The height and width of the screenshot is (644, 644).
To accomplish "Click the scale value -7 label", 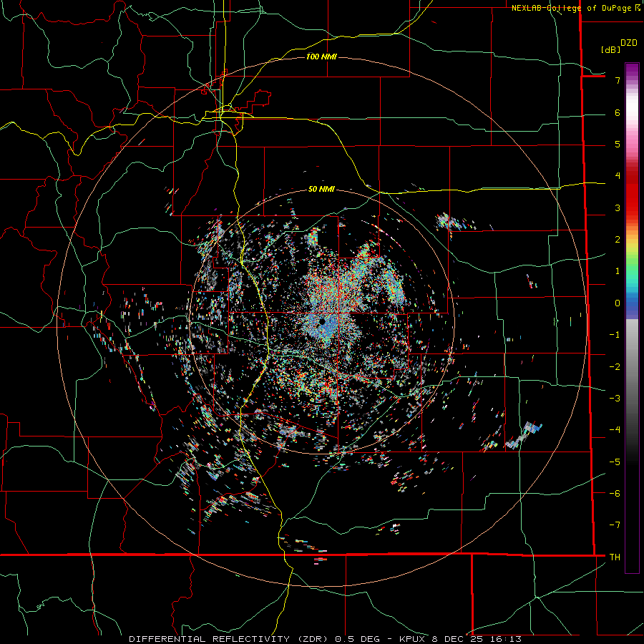I will pyautogui.click(x=615, y=525).
